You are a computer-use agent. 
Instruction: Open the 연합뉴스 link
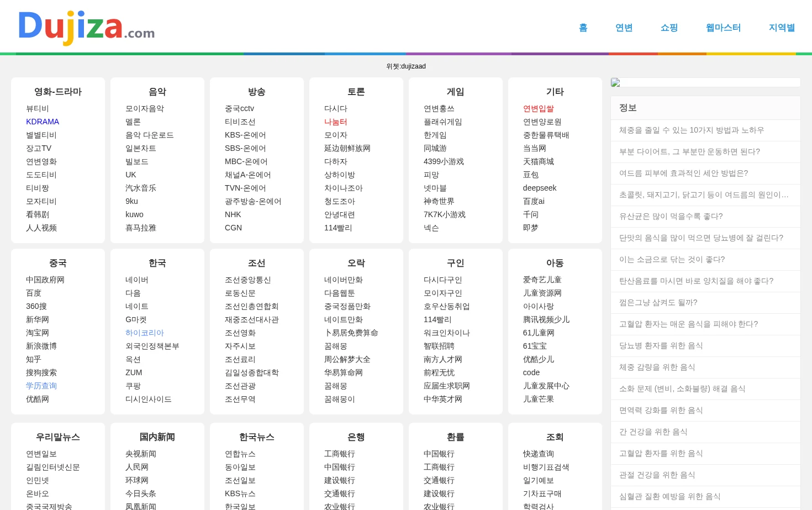click(x=240, y=454)
